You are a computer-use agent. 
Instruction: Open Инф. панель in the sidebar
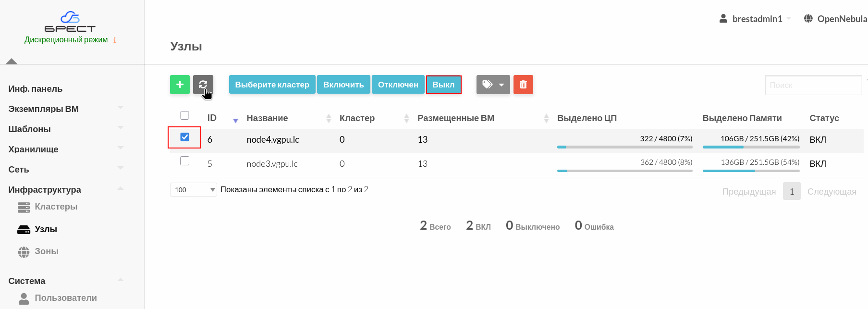click(35, 89)
